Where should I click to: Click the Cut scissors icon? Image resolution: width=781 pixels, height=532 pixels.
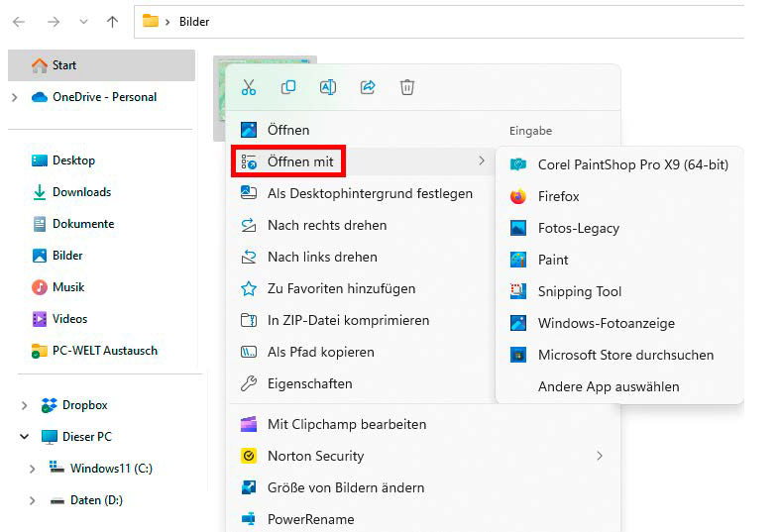coord(249,87)
